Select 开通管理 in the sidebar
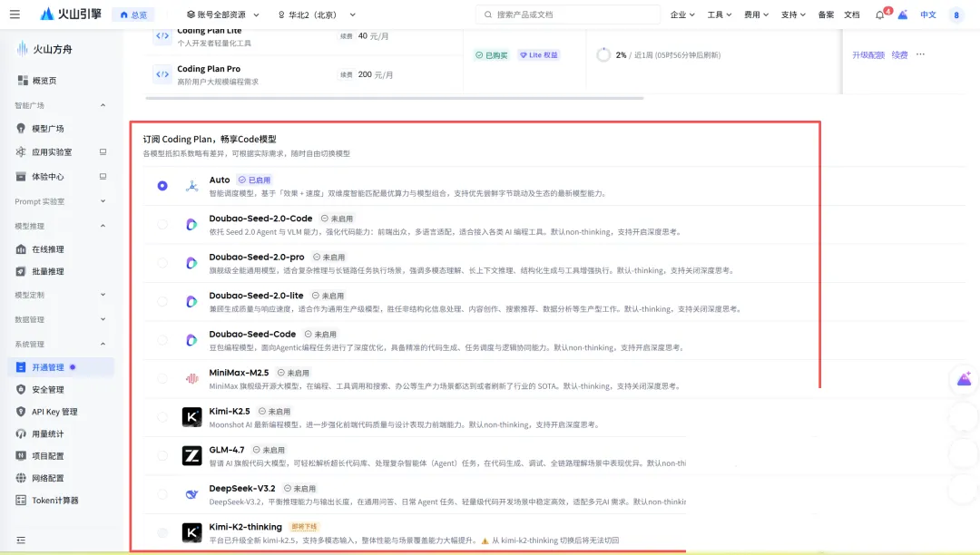The height and width of the screenshot is (555, 980). [62, 367]
